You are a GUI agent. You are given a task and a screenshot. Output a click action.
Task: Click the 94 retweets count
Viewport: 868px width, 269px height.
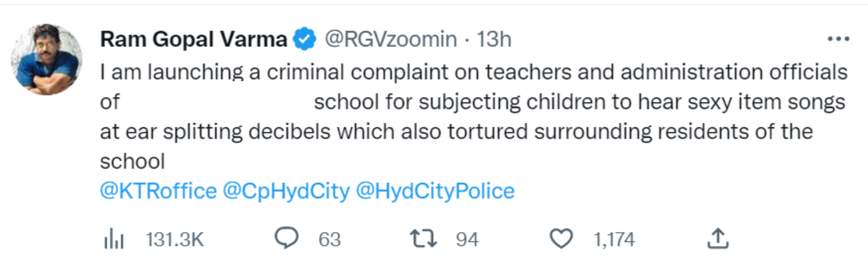click(467, 239)
